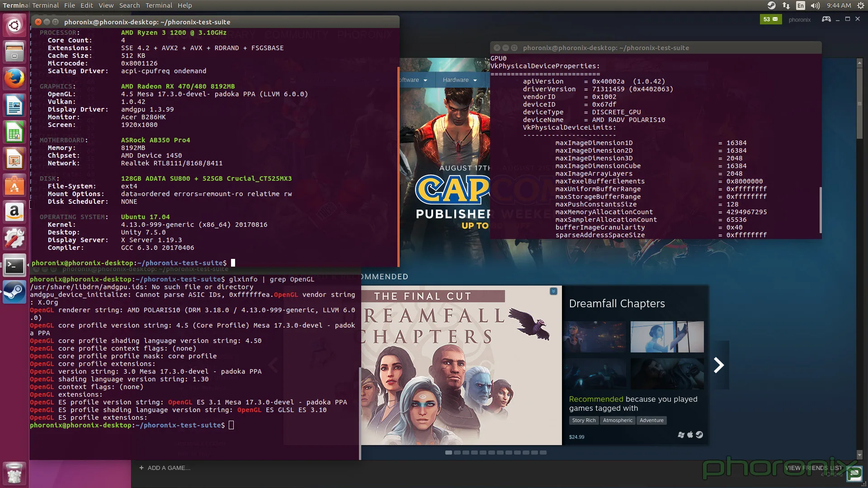Open Steam Big Picture controller icon
This screenshot has height=488, width=868.
pos(826,19)
